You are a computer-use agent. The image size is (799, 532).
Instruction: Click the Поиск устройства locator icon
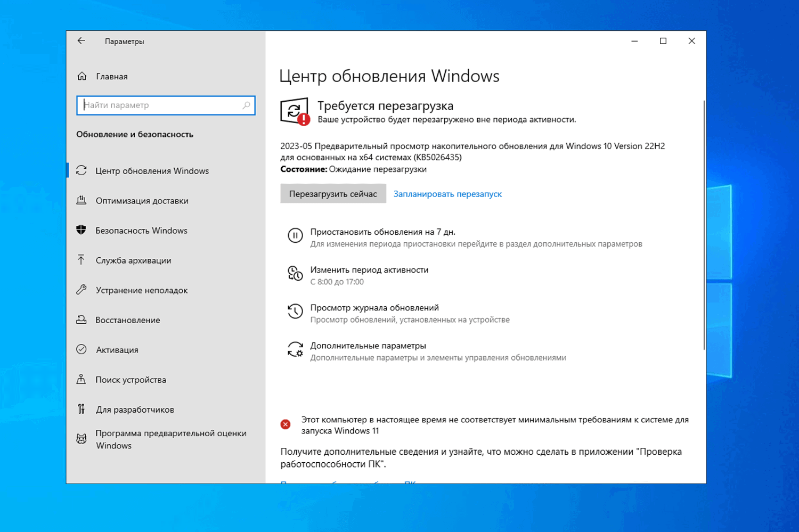[x=81, y=379]
